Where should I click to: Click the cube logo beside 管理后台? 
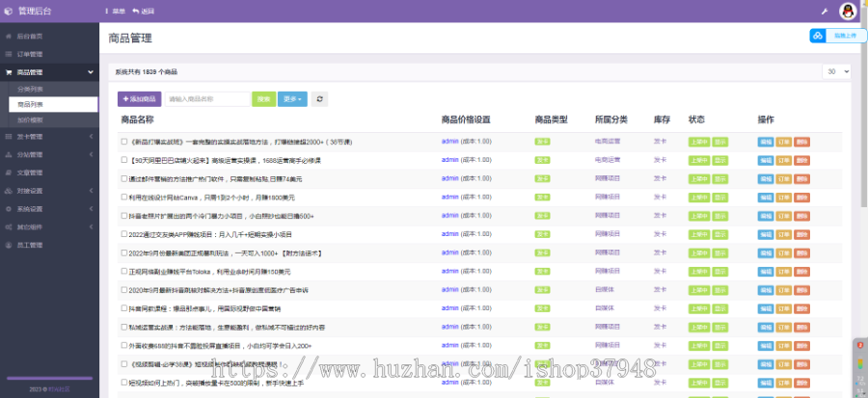click(8, 11)
